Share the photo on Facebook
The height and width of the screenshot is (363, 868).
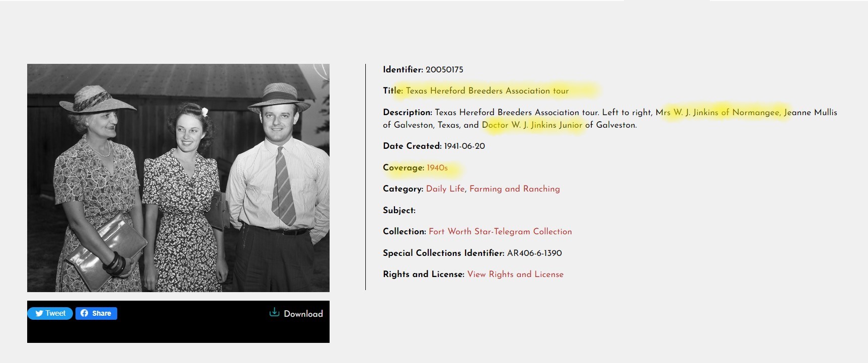pos(96,313)
